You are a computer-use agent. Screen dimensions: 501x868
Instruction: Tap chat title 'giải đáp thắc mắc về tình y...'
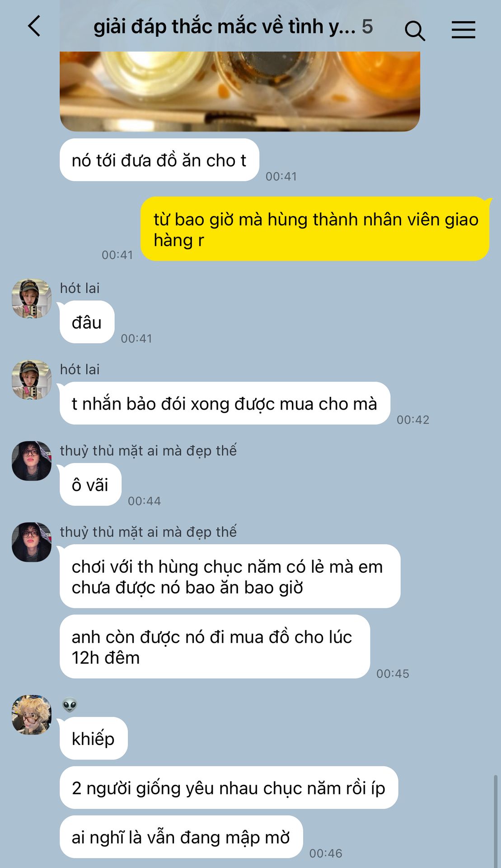(225, 27)
